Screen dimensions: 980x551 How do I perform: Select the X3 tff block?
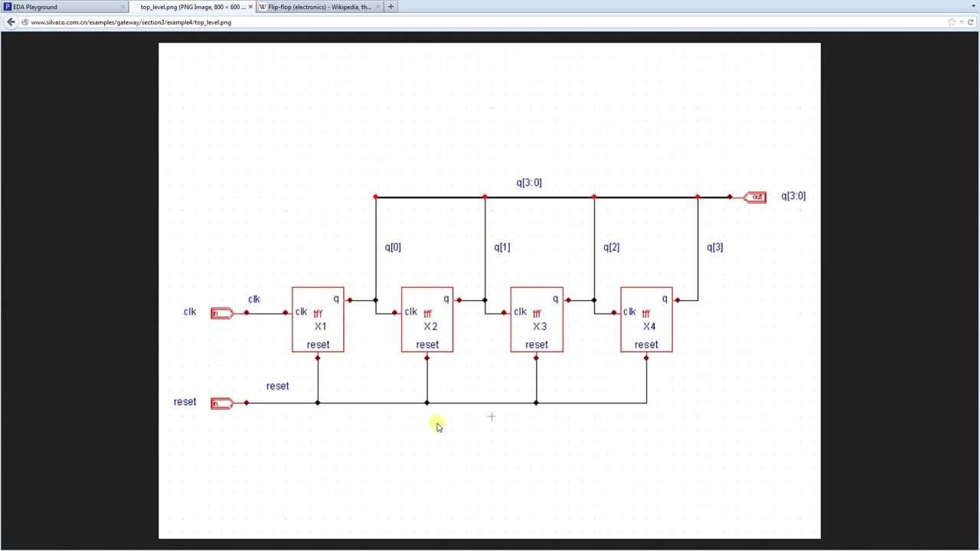tap(537, 320)
